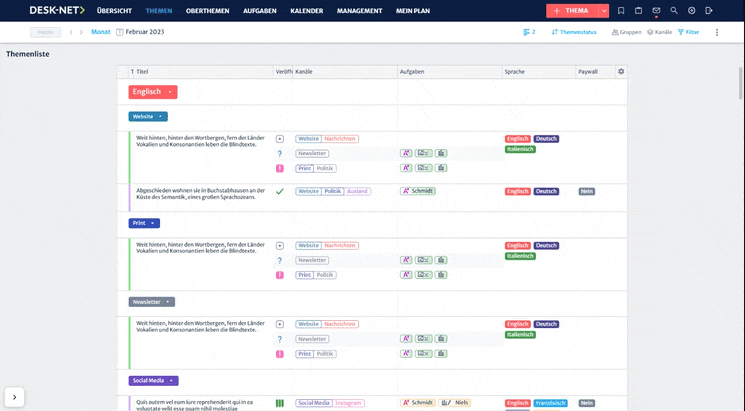745x411 pixels.
Task: Click square status icon in the Print group
Action: click(x=279, y=246)
